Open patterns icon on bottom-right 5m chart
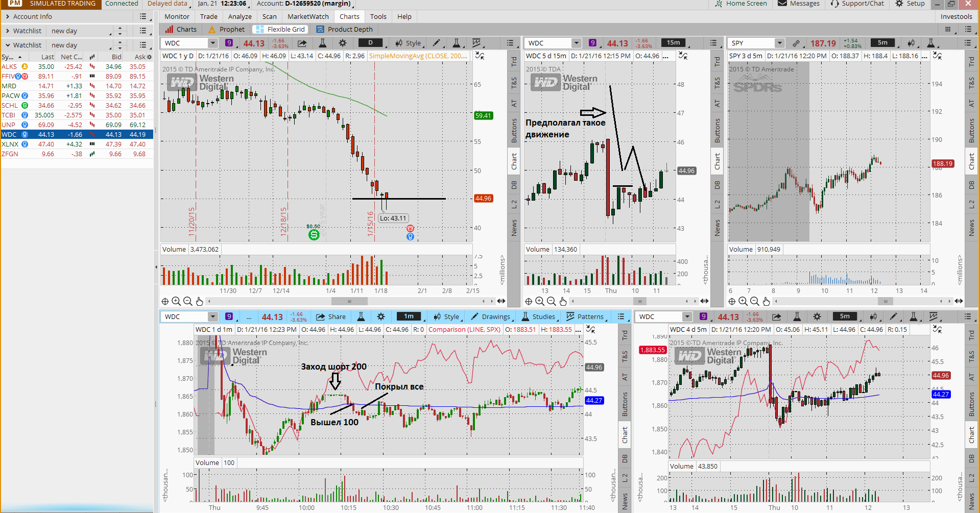 click(934, 316)
